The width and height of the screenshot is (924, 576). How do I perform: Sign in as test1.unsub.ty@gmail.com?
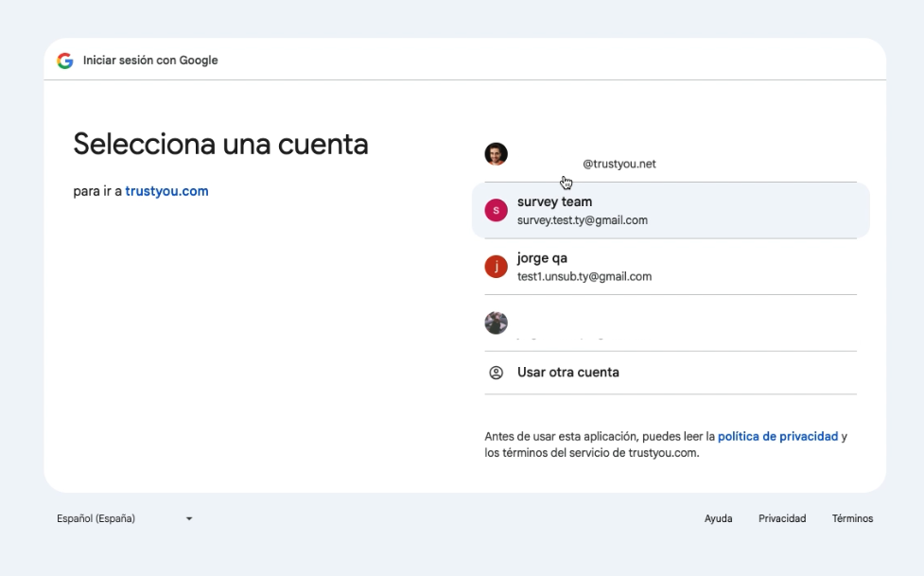[584, 276]
